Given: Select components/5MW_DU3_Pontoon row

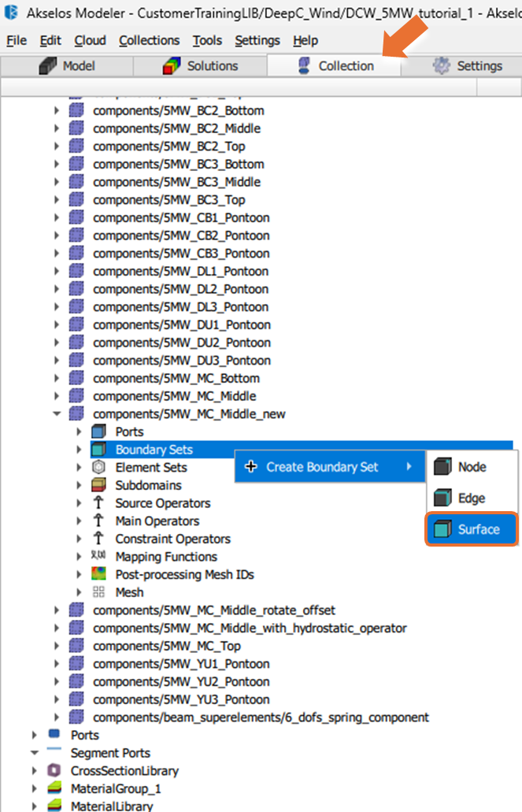Looking at the screenshot, I should click(x=182, y=361).
